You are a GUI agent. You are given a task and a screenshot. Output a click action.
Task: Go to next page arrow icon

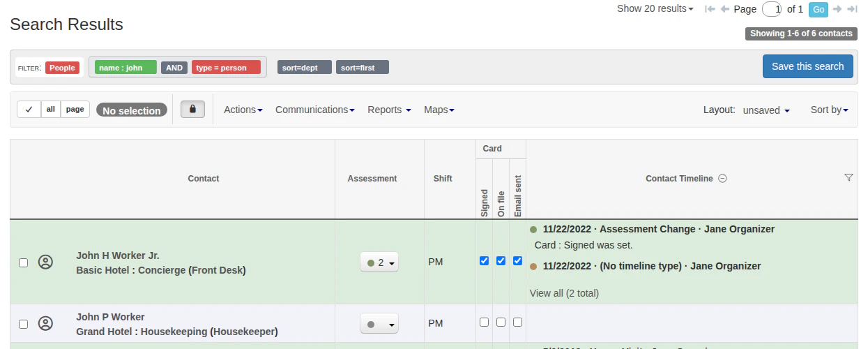(x=837, y=9)
